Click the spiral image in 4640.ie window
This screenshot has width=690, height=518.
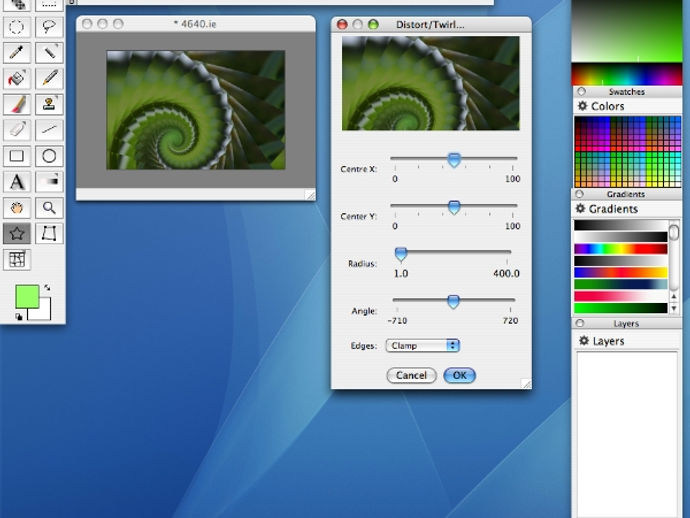(196, 110)
